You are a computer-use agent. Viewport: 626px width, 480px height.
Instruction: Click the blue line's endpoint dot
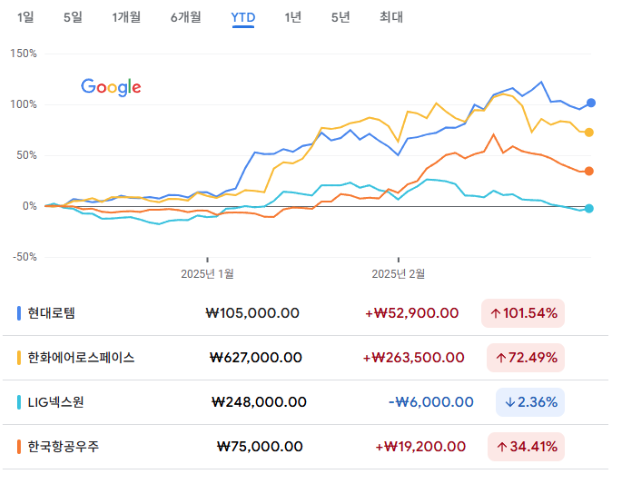point(591,103)
